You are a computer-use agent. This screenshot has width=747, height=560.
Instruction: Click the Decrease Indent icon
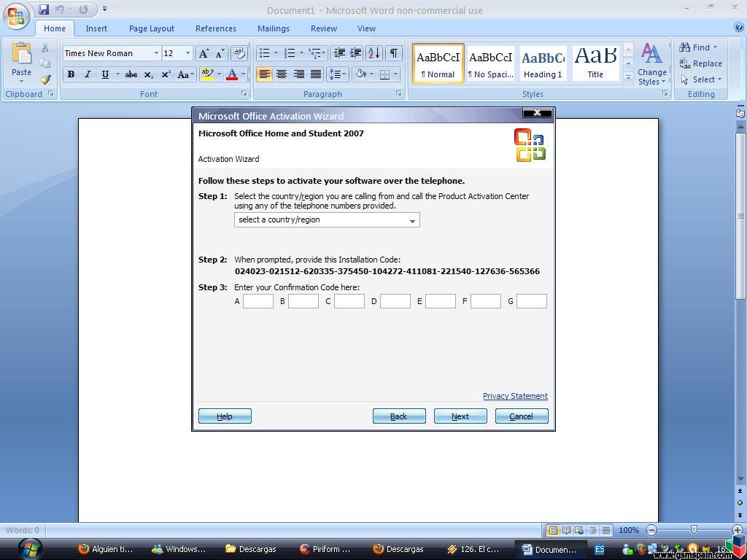click(339, 53)
